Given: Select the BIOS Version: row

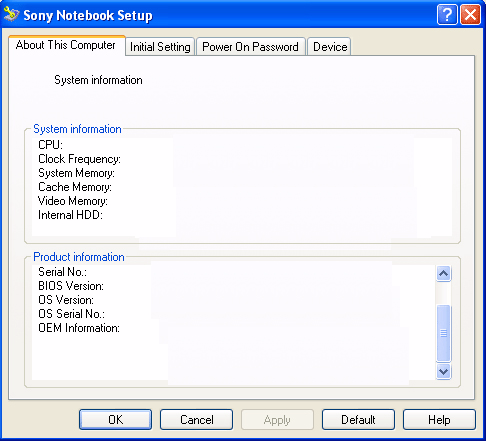Looking at the screenshot, I should click(x=71, y=286).
